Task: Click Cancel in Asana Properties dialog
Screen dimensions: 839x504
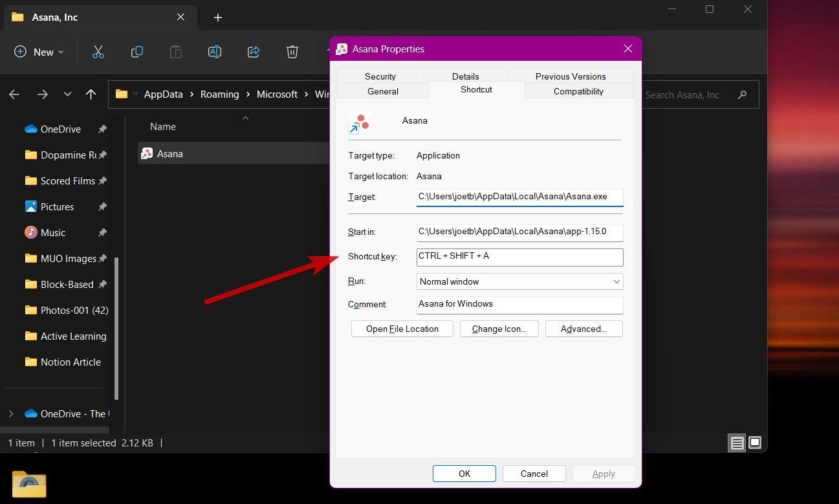Action: point(534,474)
